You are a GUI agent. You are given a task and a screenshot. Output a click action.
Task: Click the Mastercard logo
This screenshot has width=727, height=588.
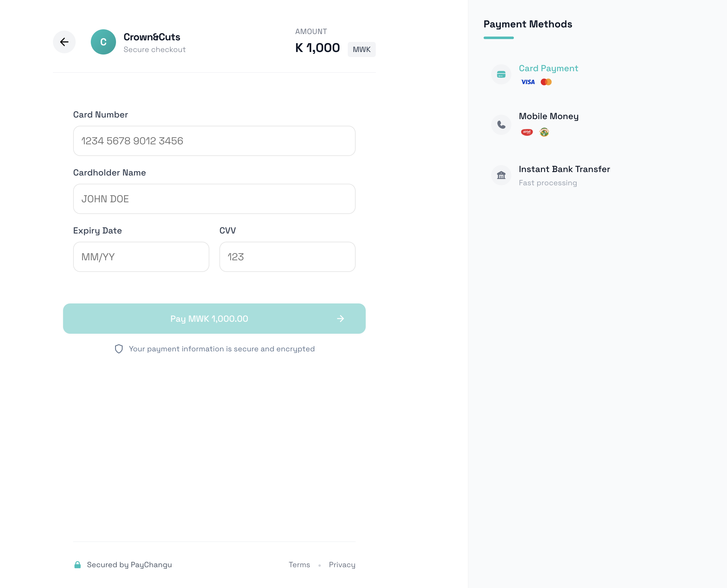pyautogui.click(x=546, y=82)
